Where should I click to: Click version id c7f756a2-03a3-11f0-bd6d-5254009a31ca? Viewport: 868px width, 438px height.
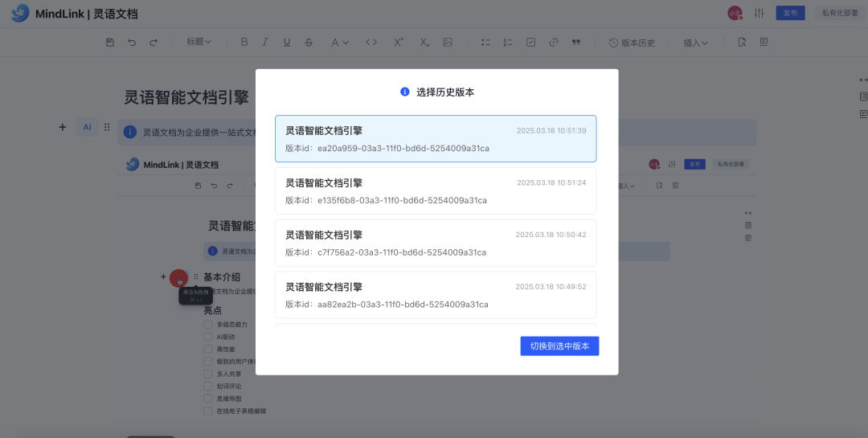[402, 252]
